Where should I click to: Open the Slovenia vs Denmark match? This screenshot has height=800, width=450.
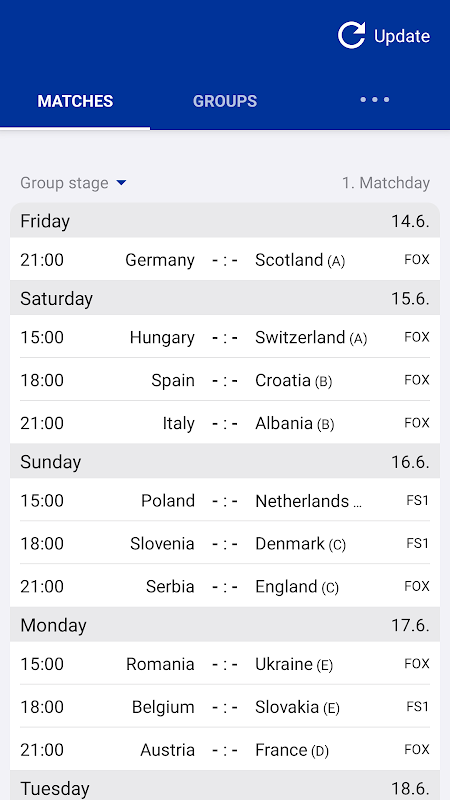point(225,543)
